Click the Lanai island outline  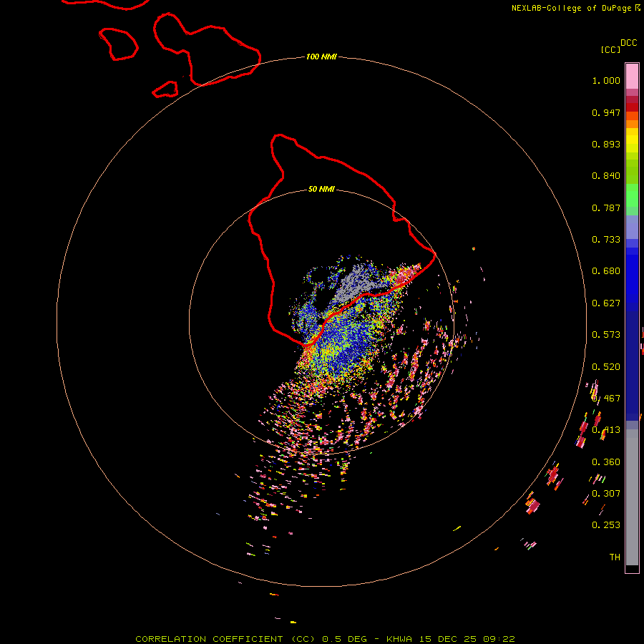pyautogui.click(x=119, y=44)
